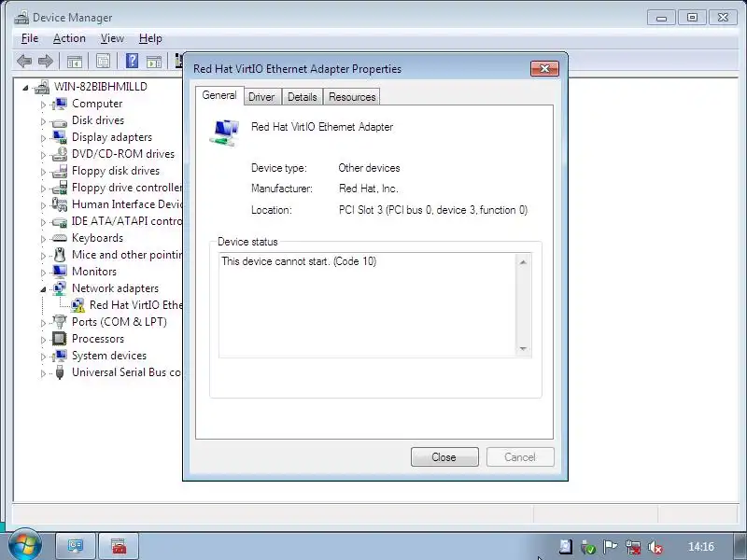The height and width of the screenshot is (560, 747).
Task: Select the Monitors tree item label
Action: [x=94, y=272]
